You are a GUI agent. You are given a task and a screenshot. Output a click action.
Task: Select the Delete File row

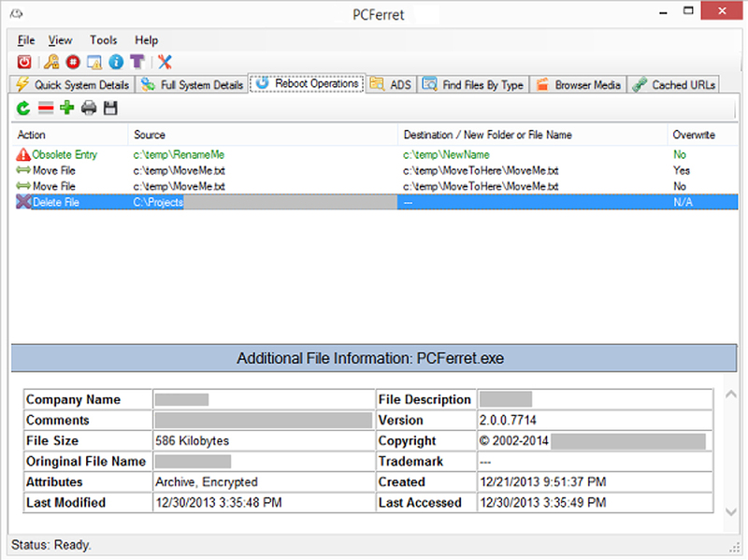click(x=375, y=202)
